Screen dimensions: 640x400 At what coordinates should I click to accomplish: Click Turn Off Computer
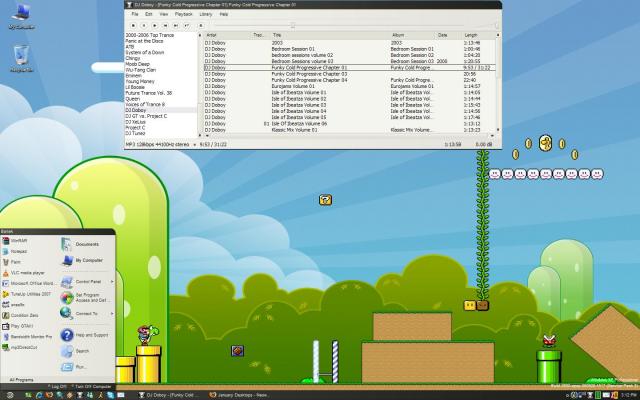[91, 386]
